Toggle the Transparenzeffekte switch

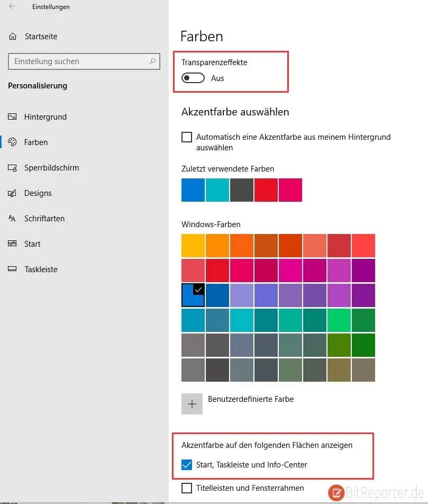(x=193, y=78)
